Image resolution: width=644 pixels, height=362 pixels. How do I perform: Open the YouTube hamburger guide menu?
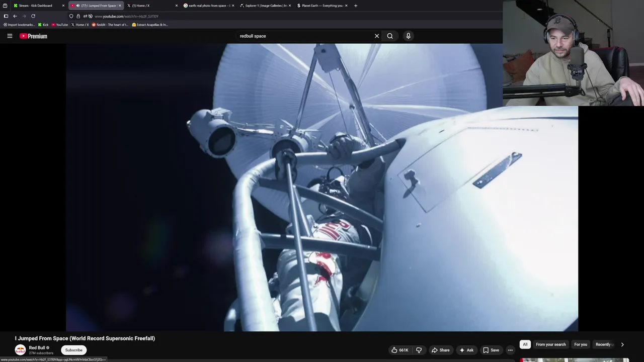[x=10, y=36]
